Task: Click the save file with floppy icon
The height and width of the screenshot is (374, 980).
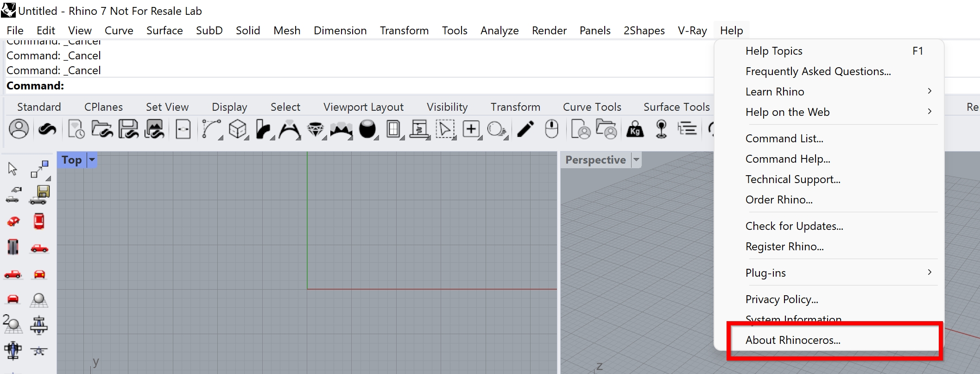Action: point(128,129)
